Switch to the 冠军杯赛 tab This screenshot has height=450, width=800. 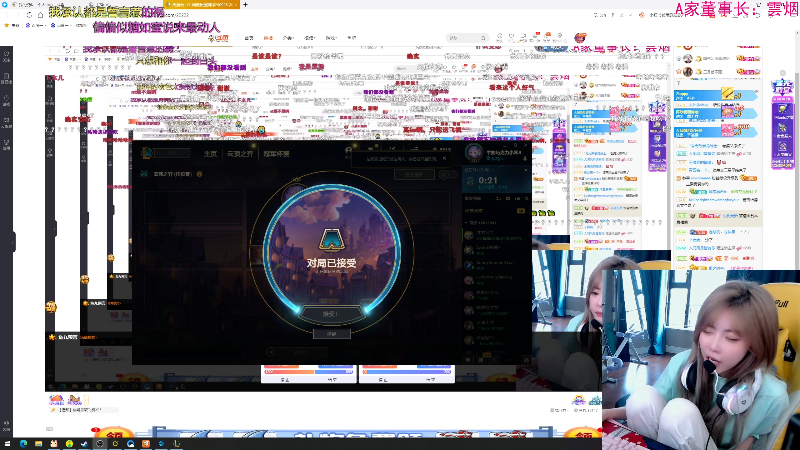(x=277, y=154)
